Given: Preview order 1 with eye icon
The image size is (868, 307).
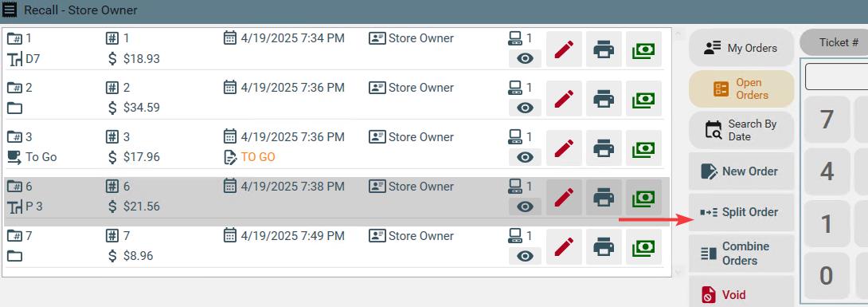Looking at the screenshot, I should [525, 58].
